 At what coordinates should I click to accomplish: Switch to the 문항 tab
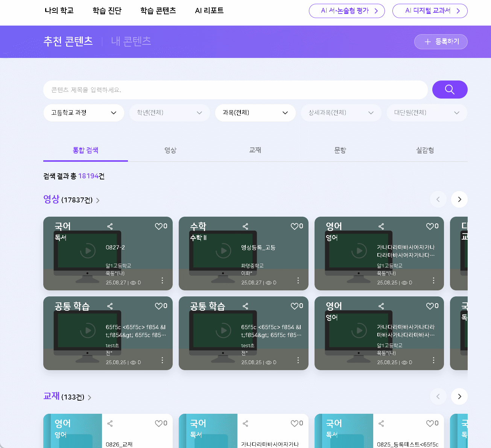pos(340,150)
